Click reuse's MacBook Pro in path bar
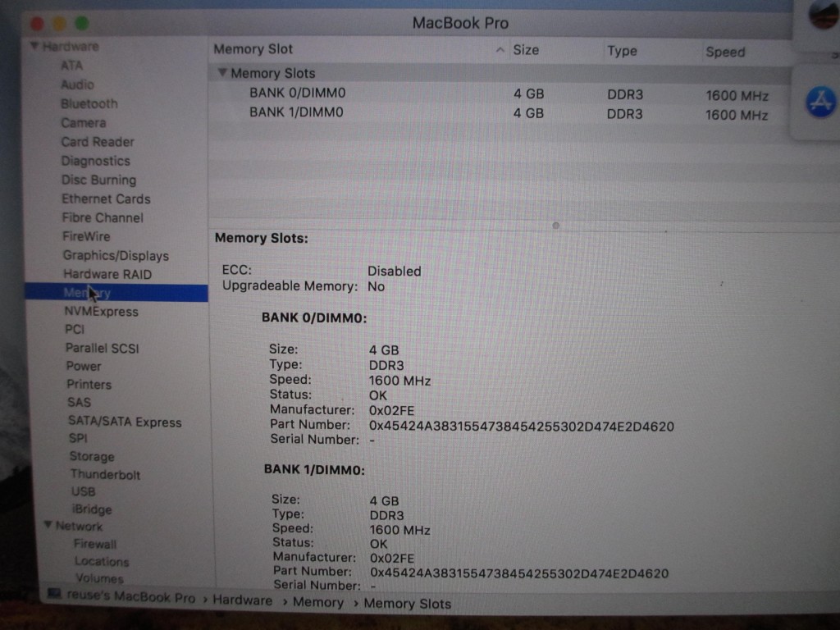 pyautogui.click(x=131, y=597)
